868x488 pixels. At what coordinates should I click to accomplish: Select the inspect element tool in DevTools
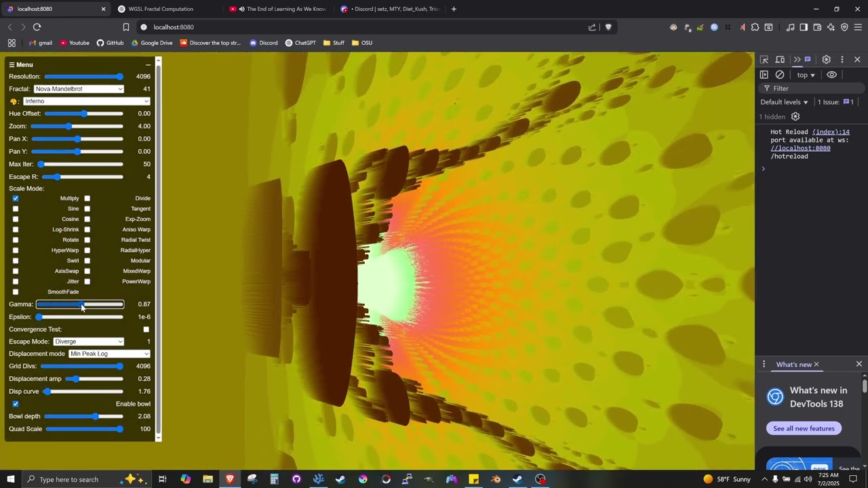tap(764, 60)
